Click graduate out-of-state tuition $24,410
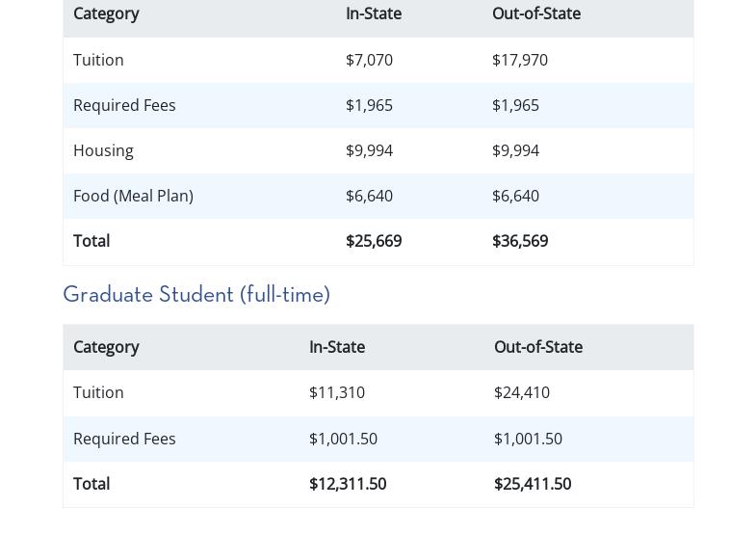756x534 pixels. tap(522, 392)
